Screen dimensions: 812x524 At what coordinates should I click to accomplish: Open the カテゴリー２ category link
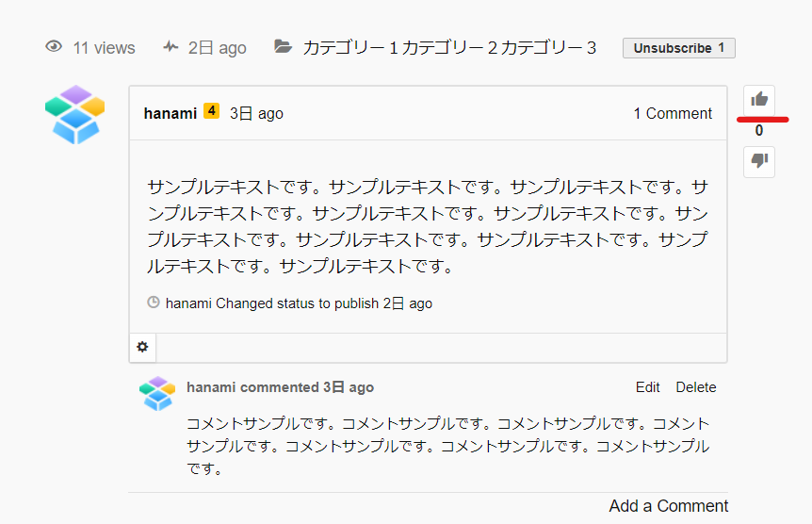coord(449,48)
